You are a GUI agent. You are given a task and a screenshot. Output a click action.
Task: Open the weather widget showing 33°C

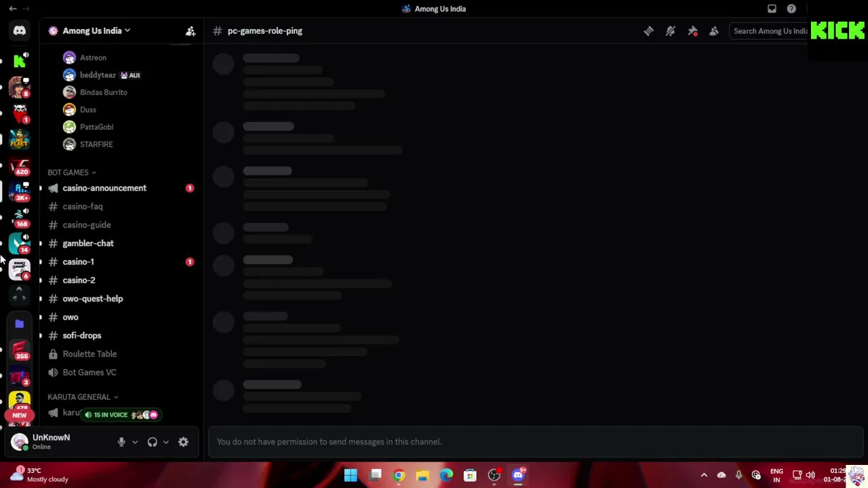(x=39, y=474)
